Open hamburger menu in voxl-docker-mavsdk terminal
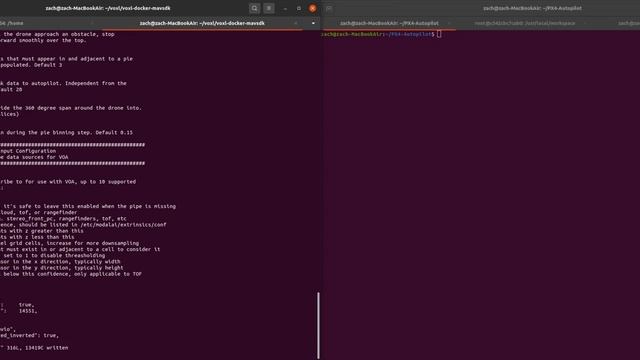The height and width of the screenshot is (360, 640). tap(269, 8)
